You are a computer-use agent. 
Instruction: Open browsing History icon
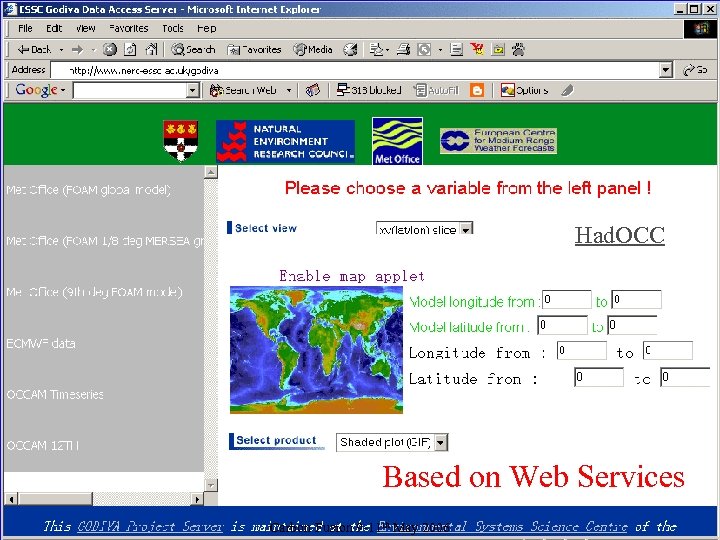pos(350,49)
